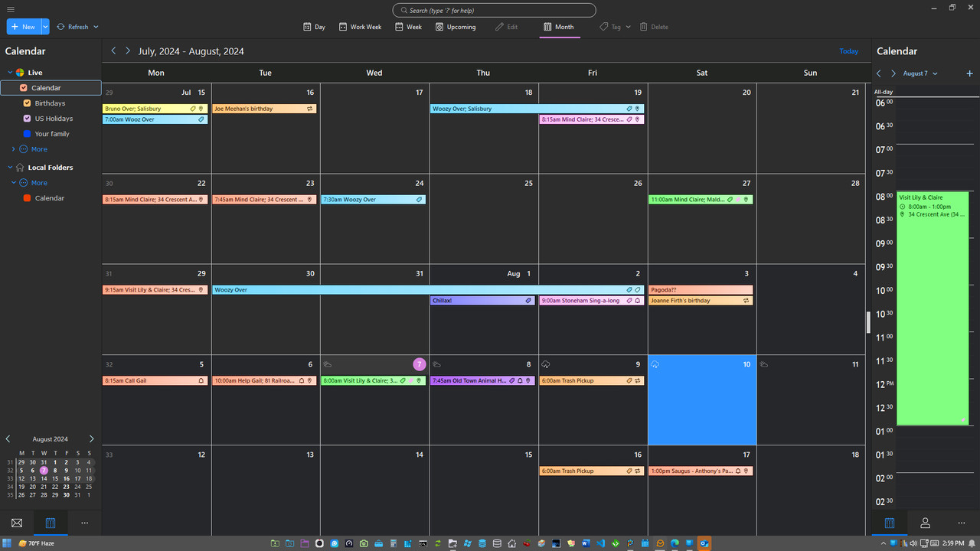Open the Mail section icon
The height and width of the screenshot is (551, 980).
[x=16, y=523]
